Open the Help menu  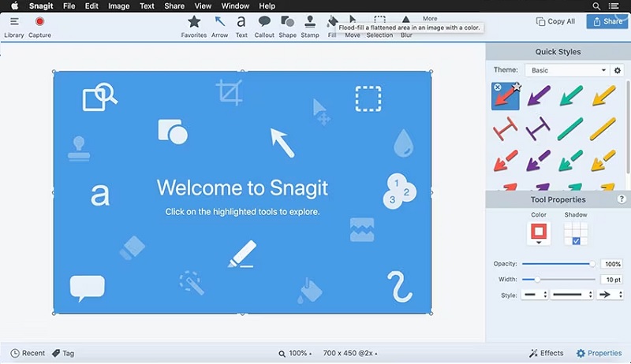pyautogui.click(x=267, y=6)
